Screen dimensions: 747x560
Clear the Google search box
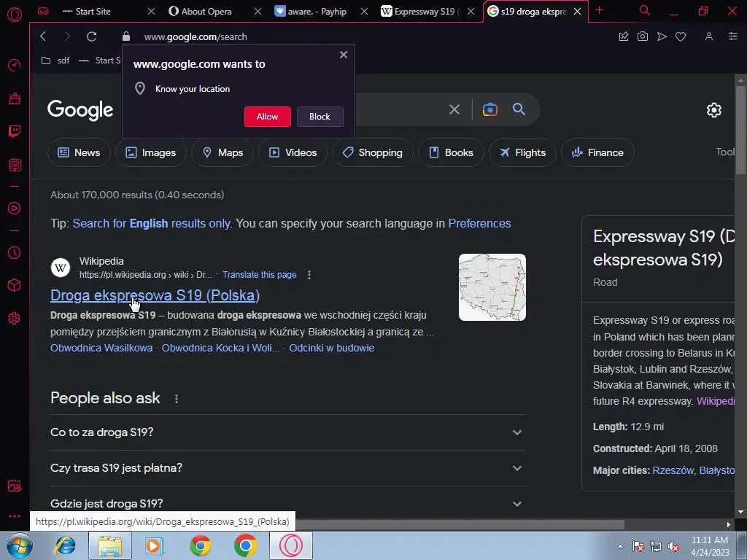[x=454, y=109]
